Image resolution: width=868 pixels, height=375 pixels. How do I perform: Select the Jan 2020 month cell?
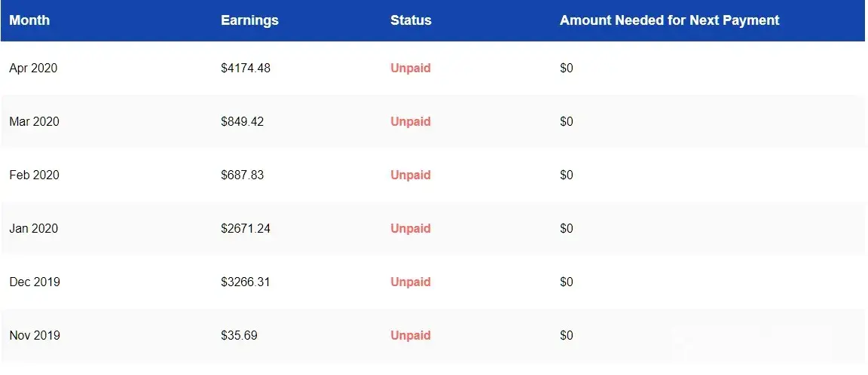coord(33,228)
